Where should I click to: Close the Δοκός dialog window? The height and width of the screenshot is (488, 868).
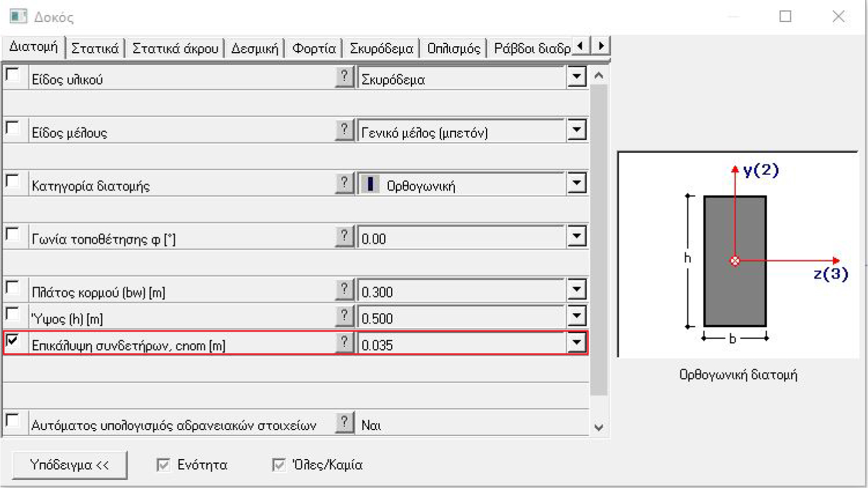(x=838, y=16)
